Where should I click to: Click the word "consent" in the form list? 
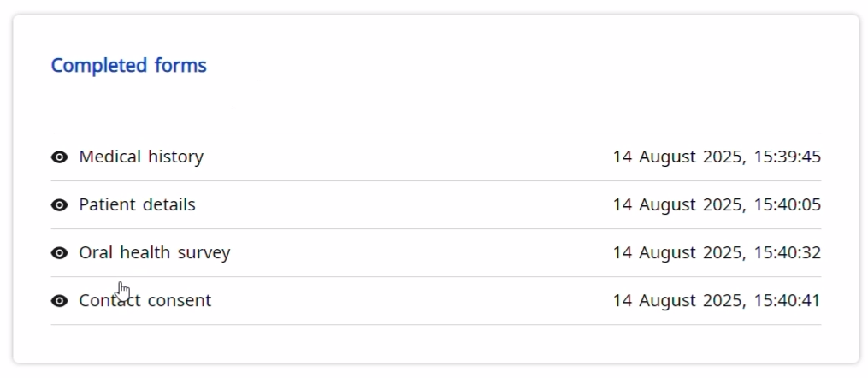[180, 301]
